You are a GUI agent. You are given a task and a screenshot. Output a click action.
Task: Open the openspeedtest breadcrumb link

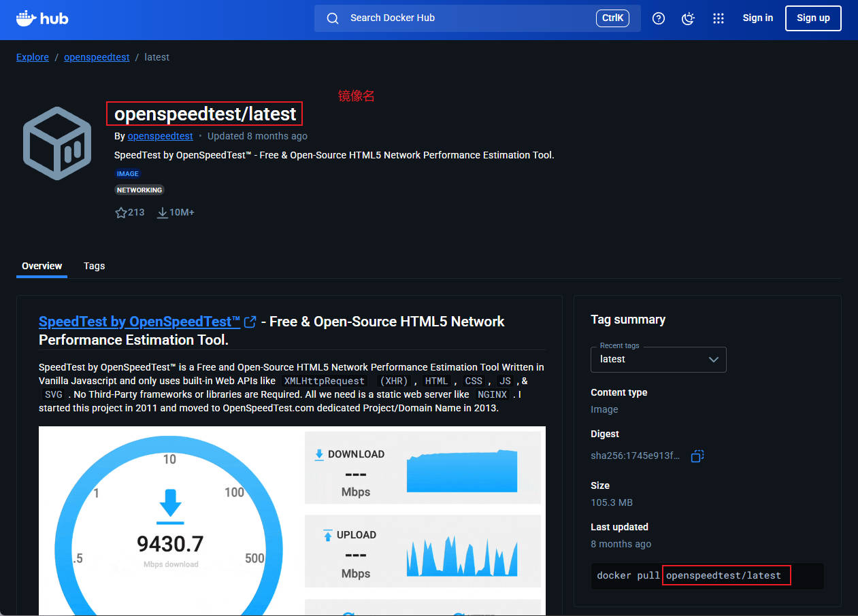(x=97, y=58)
